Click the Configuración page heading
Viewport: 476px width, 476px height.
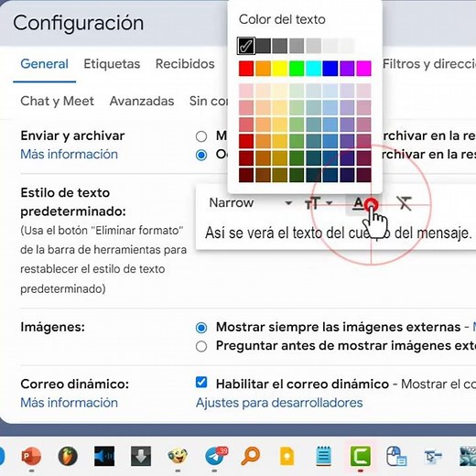(79, 23)
